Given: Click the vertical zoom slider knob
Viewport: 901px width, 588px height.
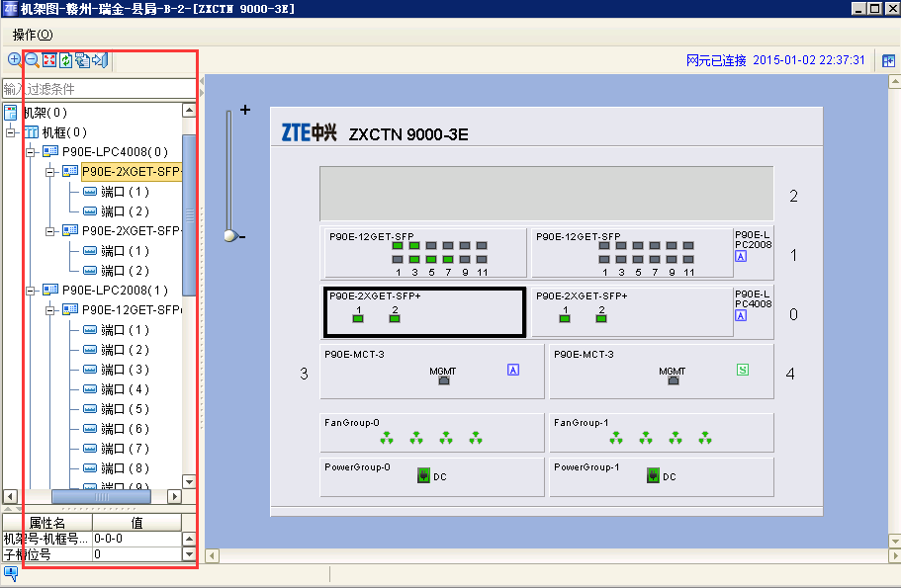Looking at the screenshot, I should (230, 235).
